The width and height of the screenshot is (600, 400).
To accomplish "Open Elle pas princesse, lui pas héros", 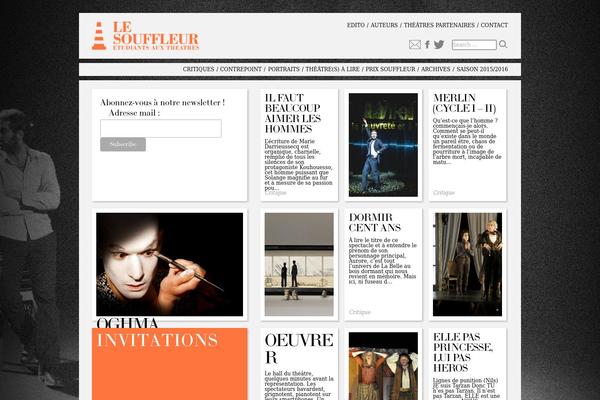I will coord(463,352).
